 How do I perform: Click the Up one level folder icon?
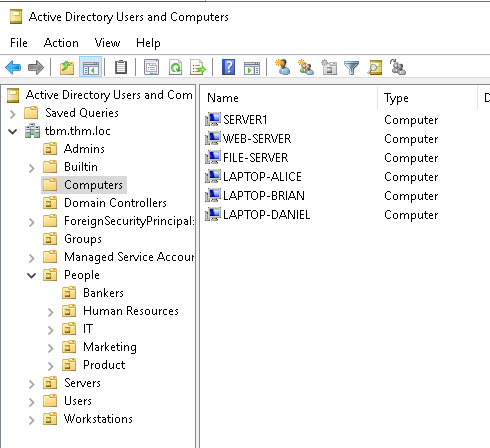67,67
